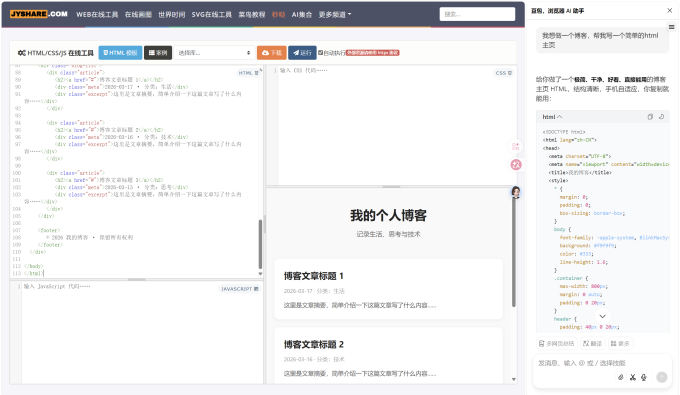
Task: Click the preview pane scroll-down arrow
Action: click(514, 379)
